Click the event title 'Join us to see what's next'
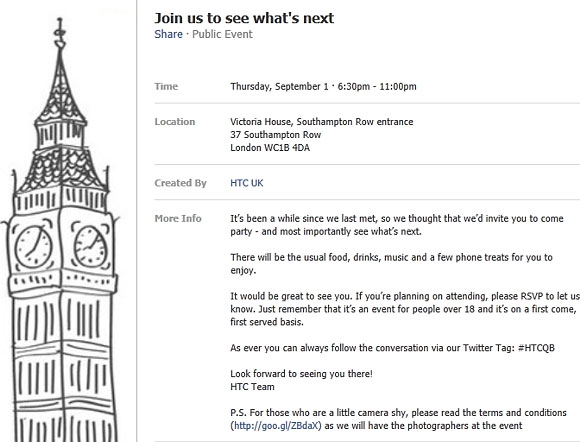 point(244,18)
